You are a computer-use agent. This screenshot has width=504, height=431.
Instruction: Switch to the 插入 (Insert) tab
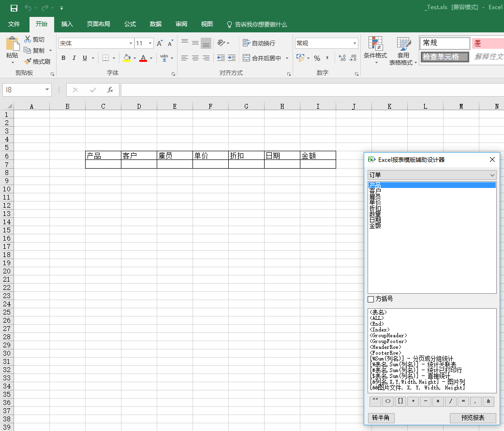pyautogui.click(x=67, y=24)
